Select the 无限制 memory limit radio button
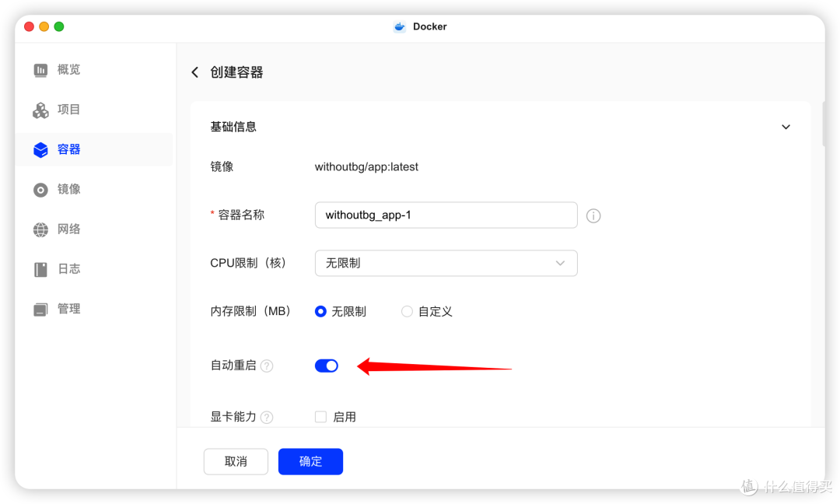 (x=320, y=311)
